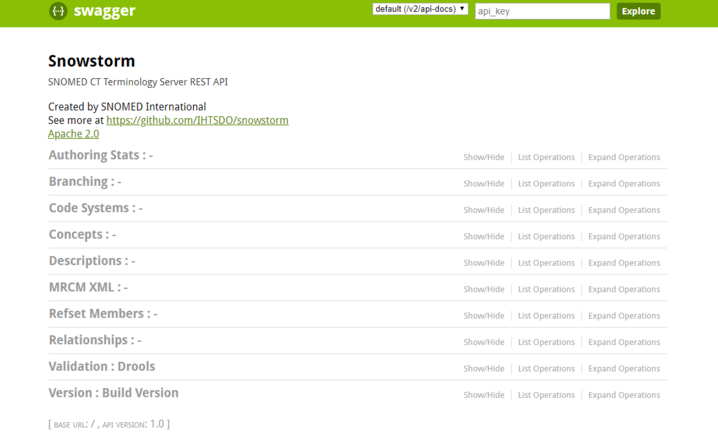Click List Operations for Code Systems
Viewport: 718px width, 441px height.
[546, 210]
